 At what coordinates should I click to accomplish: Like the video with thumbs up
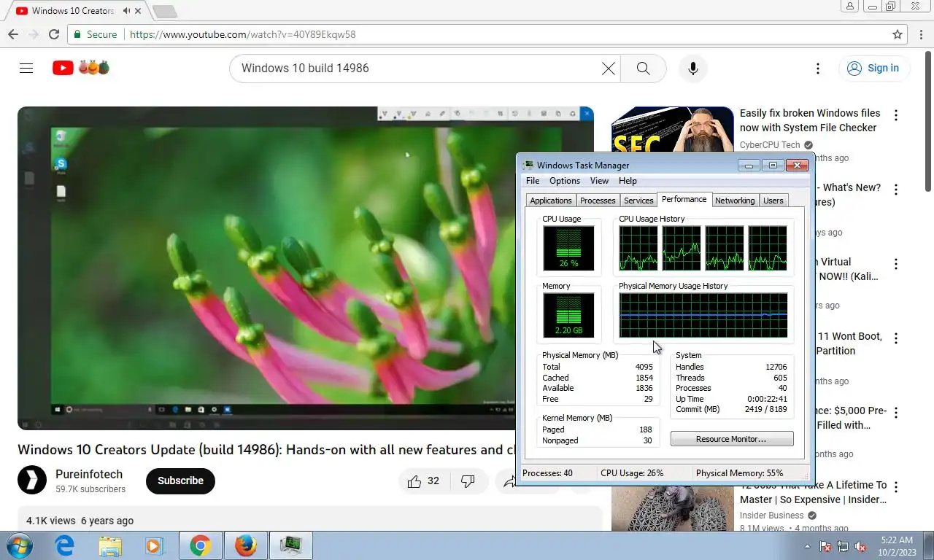[x=423, y=481]
